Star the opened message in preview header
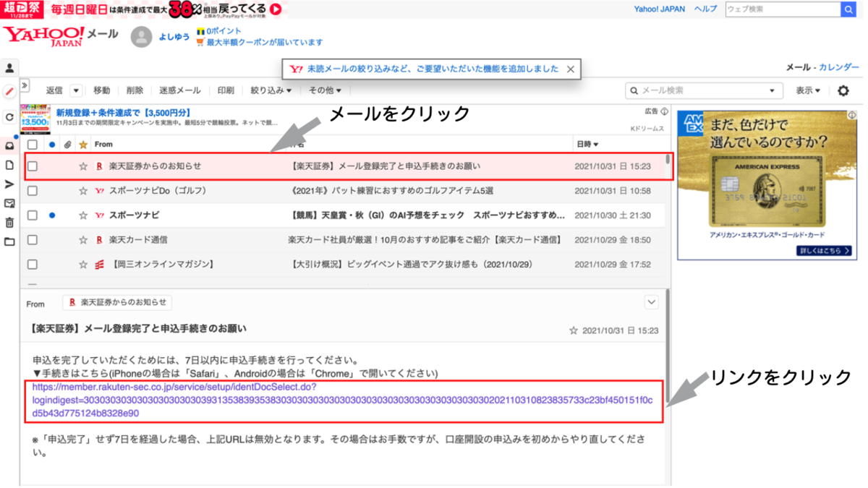This screenshot has width=868, height=488. (x=574, y=330)
